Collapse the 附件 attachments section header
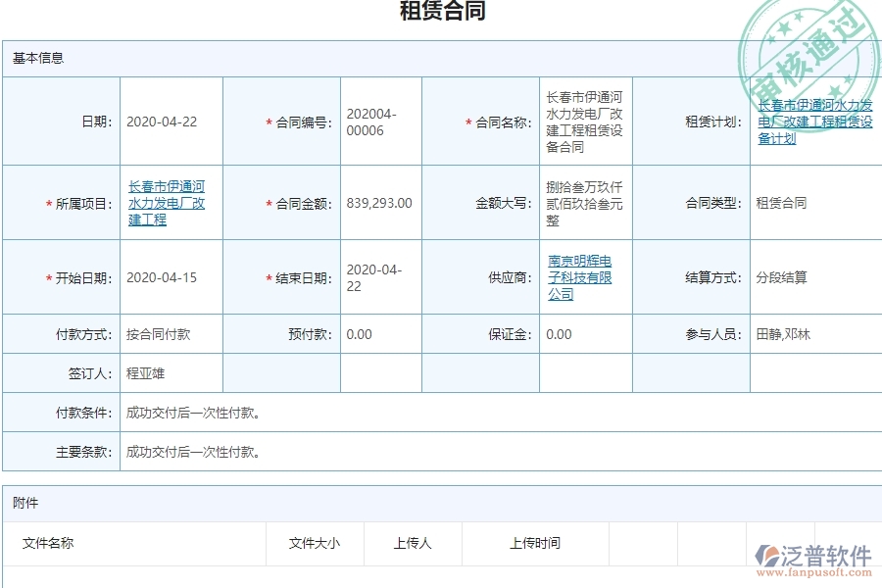 click(x=23, y=503)
